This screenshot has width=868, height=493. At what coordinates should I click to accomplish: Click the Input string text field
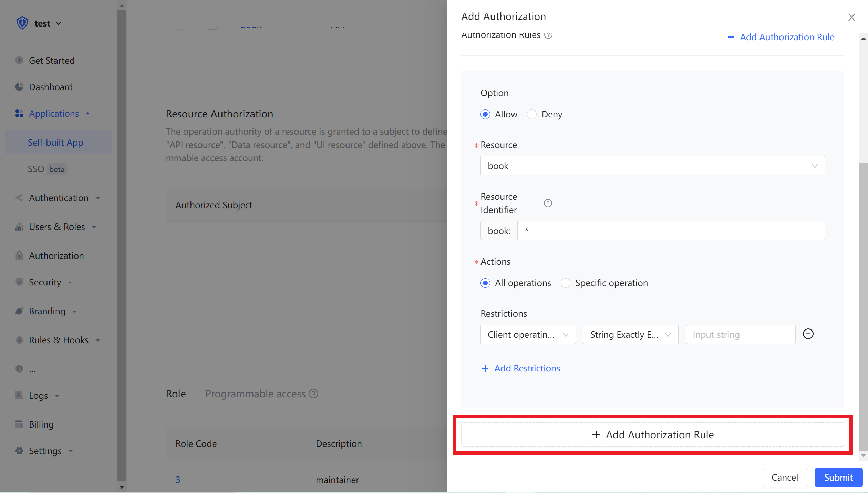click(740, 334)
